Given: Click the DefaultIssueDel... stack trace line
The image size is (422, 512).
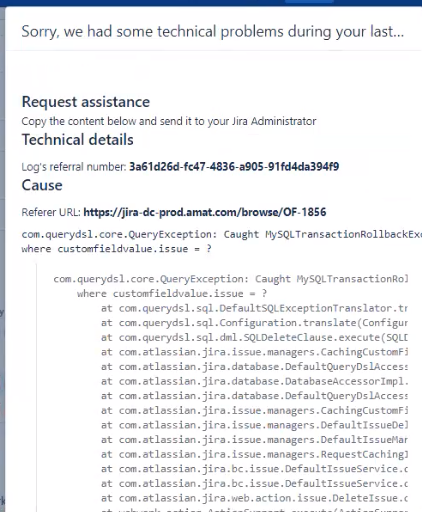Looking at the screenshot, I should [x=254, y=425].
